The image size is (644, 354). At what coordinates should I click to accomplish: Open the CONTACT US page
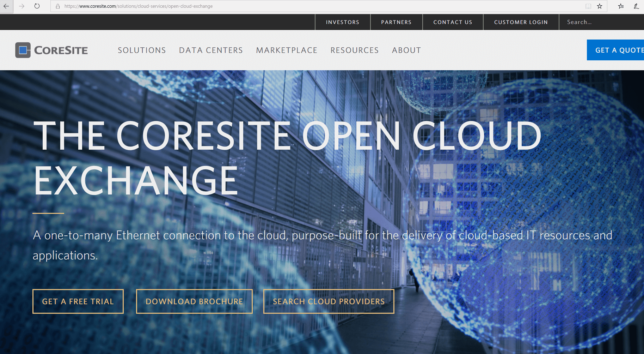pos(453,22)
